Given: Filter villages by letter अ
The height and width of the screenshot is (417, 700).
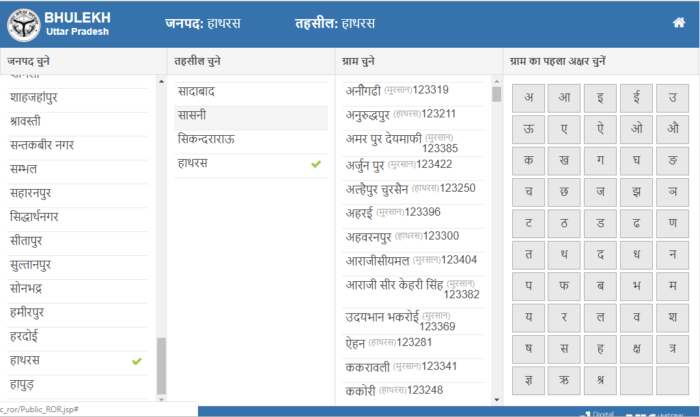Looking at the screenshot, I should pyautogui.click(x=528, y=98).
